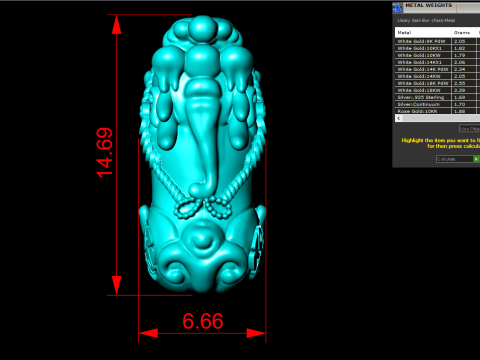Image resolution: width=480 pixels, height=360 pixels.
Task: Select the White Gold:10KX1 row
Action: (x=437, y=48)
